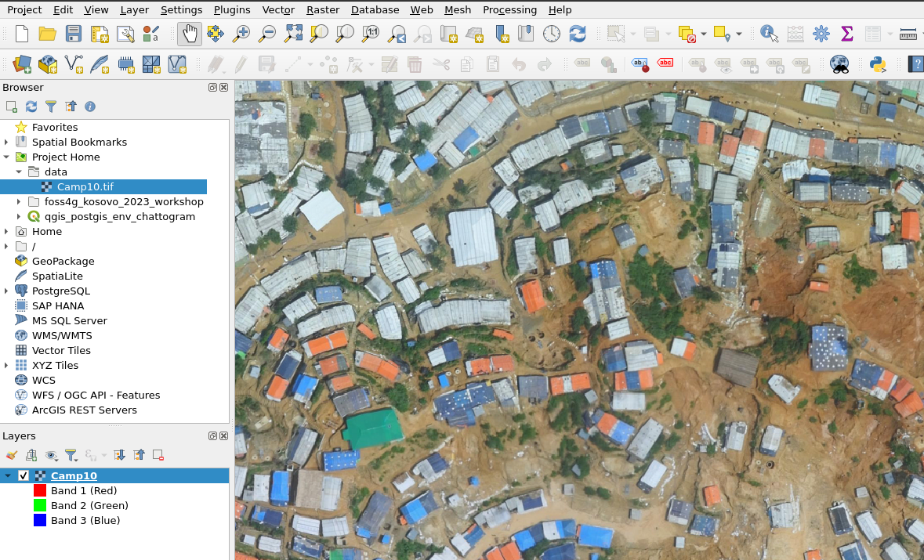This screenshot has width=924, height=560.
Task: Expand the foss4g_kosovo_2023_workshop folder
Action: [x=19, y=202]
